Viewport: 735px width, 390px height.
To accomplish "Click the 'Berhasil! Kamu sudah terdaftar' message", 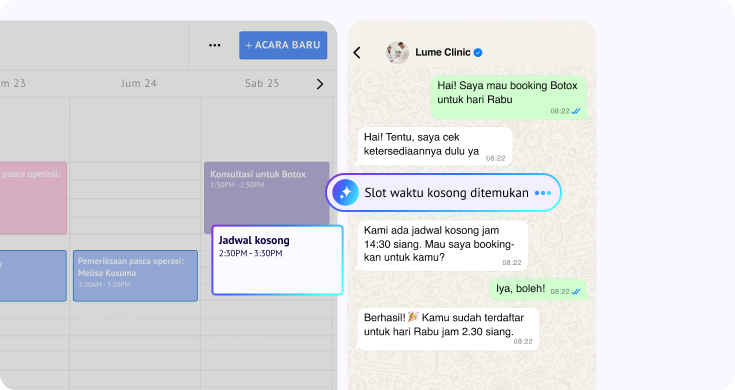I will click(x=448, y=329).
